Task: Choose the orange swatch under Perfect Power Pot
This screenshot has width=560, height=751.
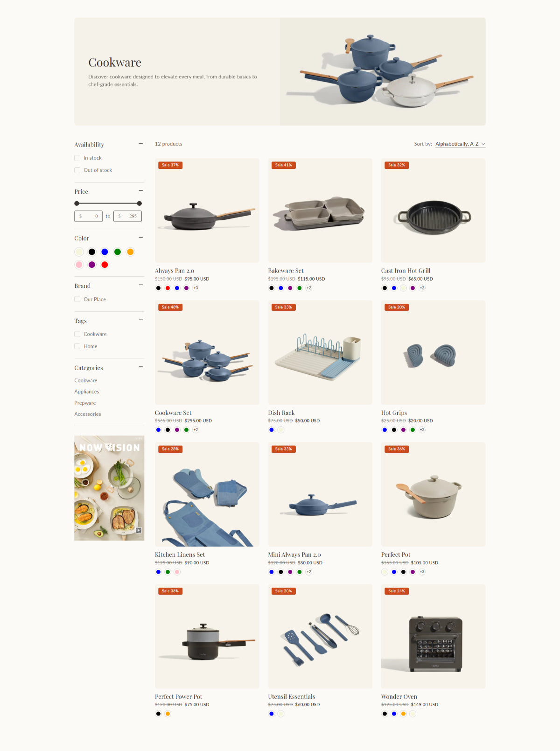Action: click(168, 714)
